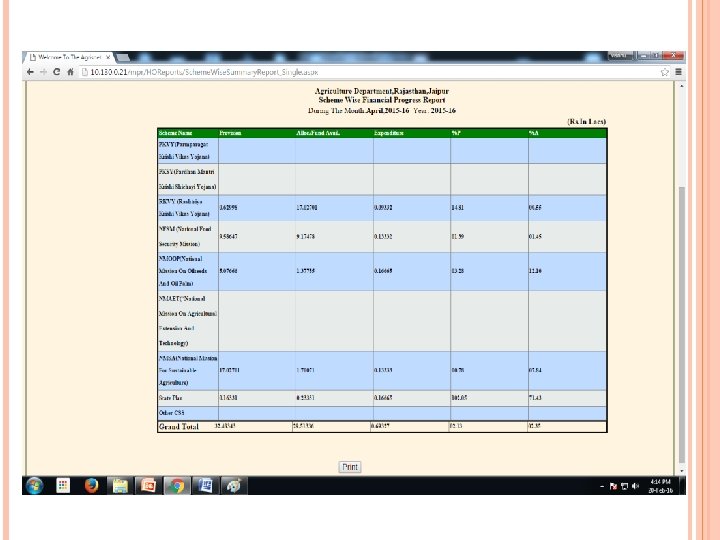This screenshot has height=540, width=720.
Task: Click the network tray icon
Action: (624, 486)
